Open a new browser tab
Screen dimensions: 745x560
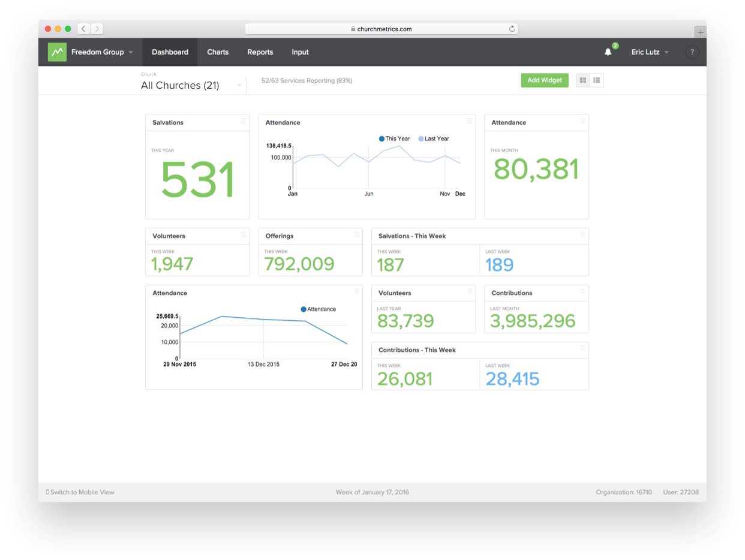[700, 32]
